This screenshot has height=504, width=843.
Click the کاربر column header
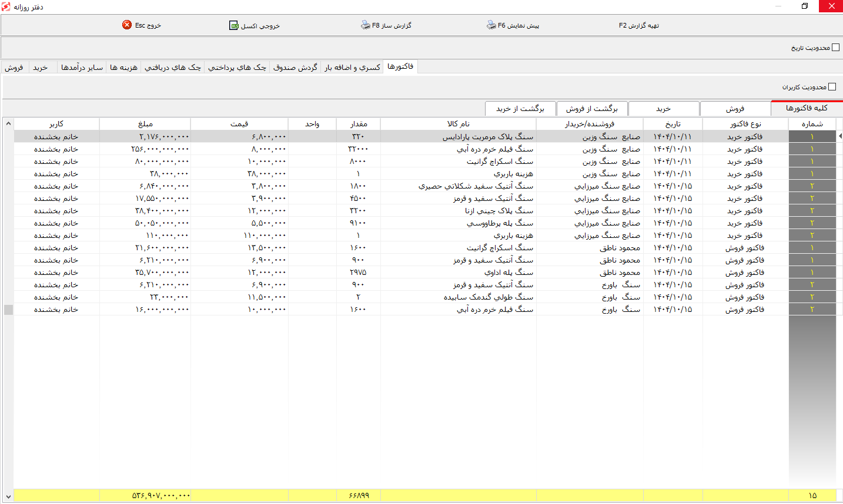tap(56, 124)
